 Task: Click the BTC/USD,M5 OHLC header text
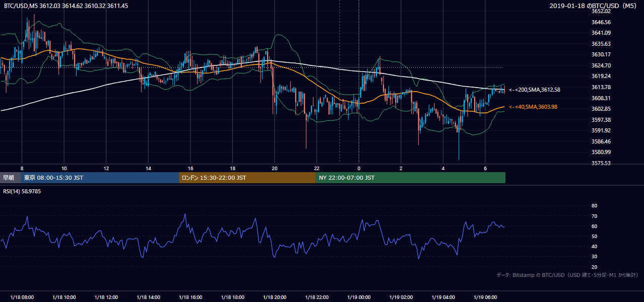66,6
